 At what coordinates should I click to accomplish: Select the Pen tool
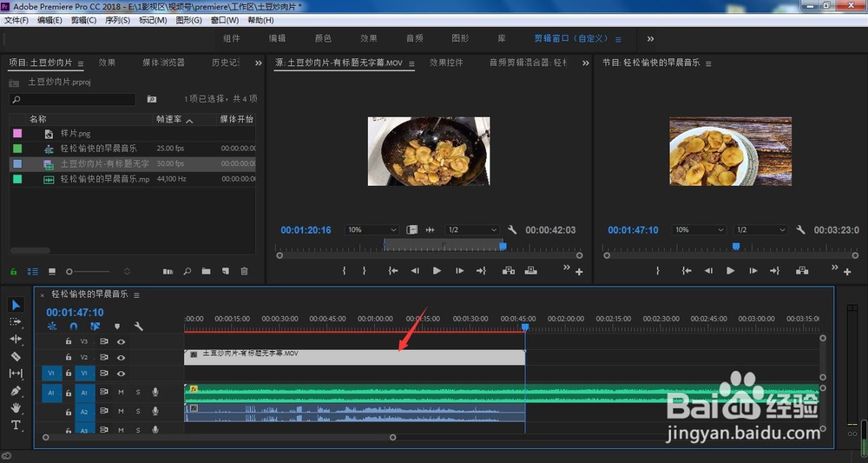pyautogui.click(x=16, y=391)
